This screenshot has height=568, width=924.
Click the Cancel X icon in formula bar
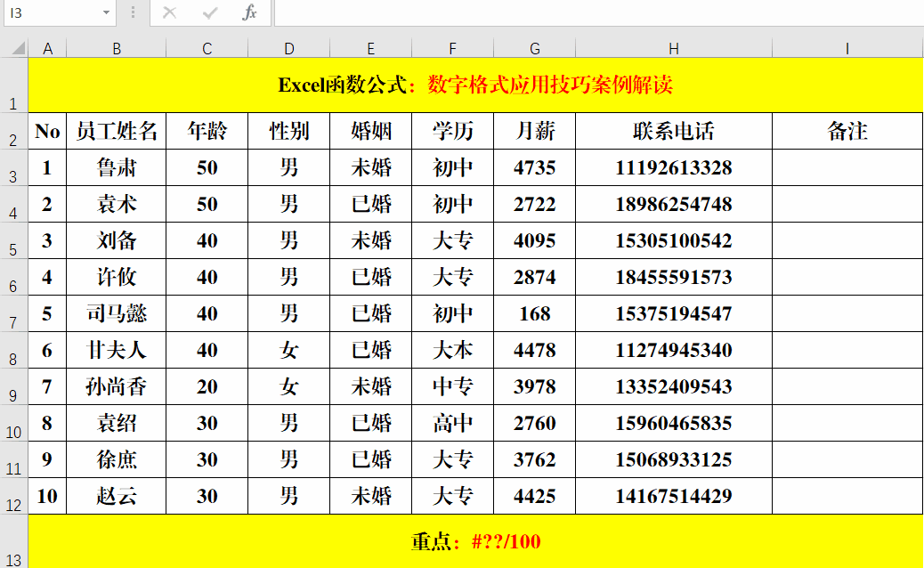170,12
